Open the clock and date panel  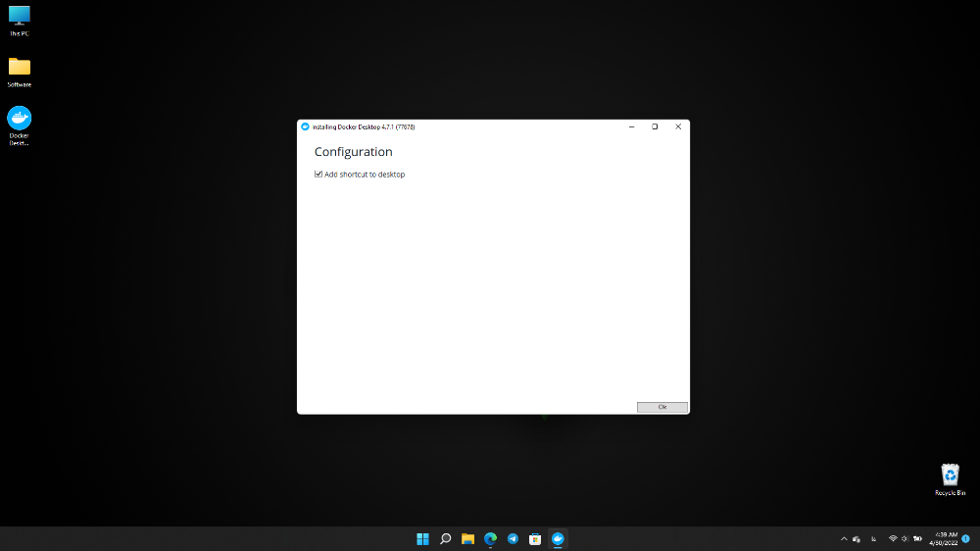point(943,539)
